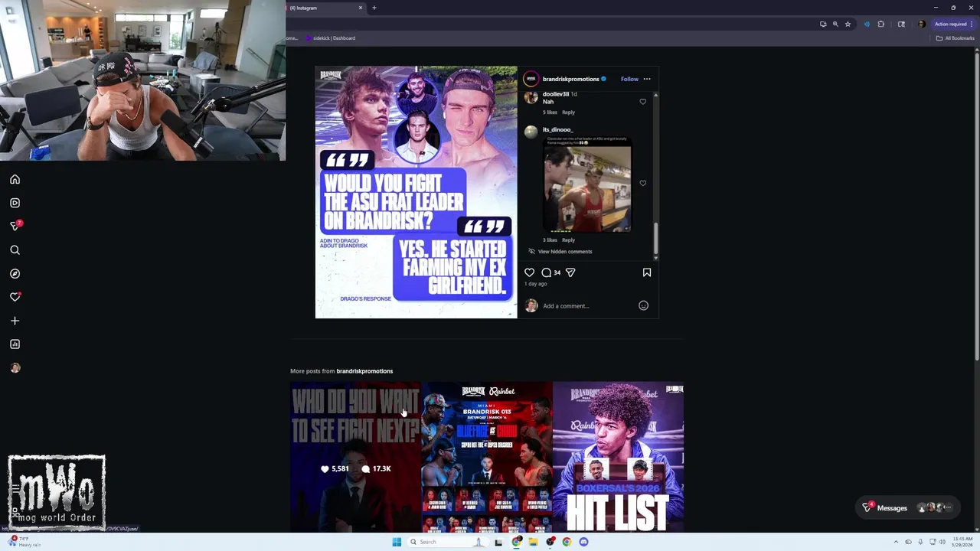This screenshot has height=551, width=980.
Task: Open browser side panel search icon
Action: pyautogui.click(x=901, y=24)
